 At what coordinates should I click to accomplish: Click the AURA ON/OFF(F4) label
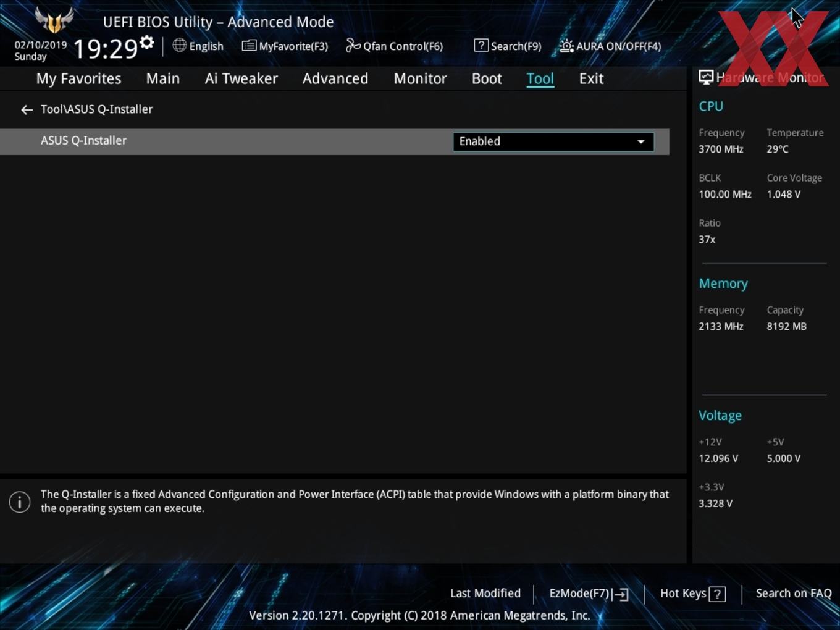[x=619, y=46]
